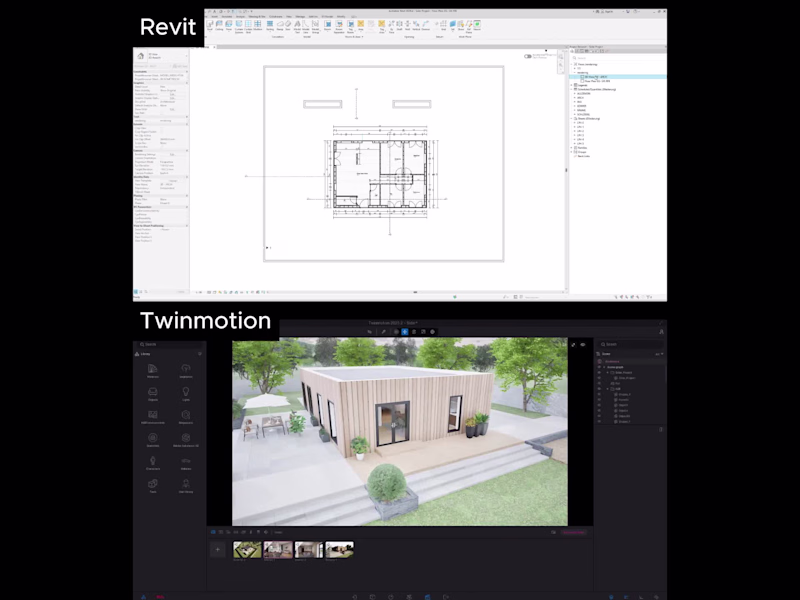Collapse Schedules/Quantities node in Project Browser
Screen dimensions: 800x600
click(x=571, y=89)
